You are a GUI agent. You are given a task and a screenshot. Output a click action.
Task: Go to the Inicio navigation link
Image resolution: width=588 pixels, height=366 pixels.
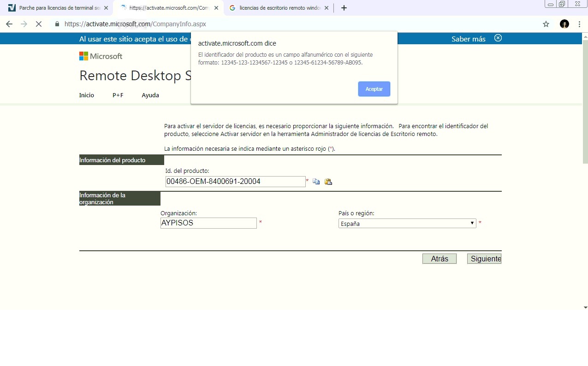86,95
